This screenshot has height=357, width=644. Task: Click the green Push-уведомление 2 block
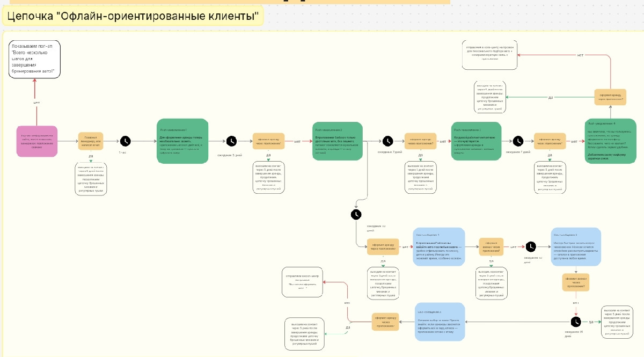click(x=338, y=141)
